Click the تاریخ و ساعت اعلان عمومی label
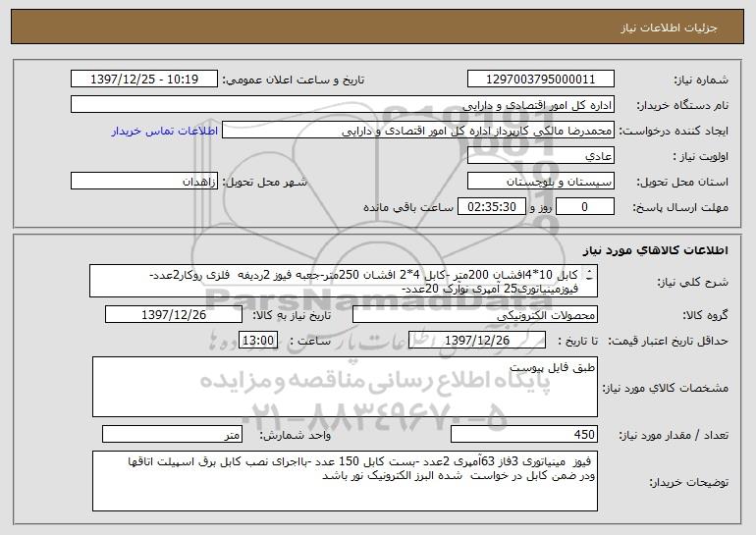The height and width of the screenshot is (535, 756). click(x=294, y=80)
